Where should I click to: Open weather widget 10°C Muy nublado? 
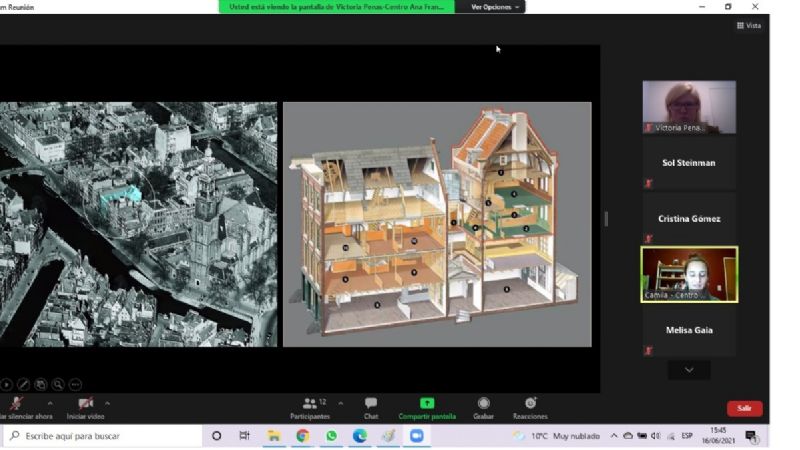pyautogui.click(x=557, y=436)
